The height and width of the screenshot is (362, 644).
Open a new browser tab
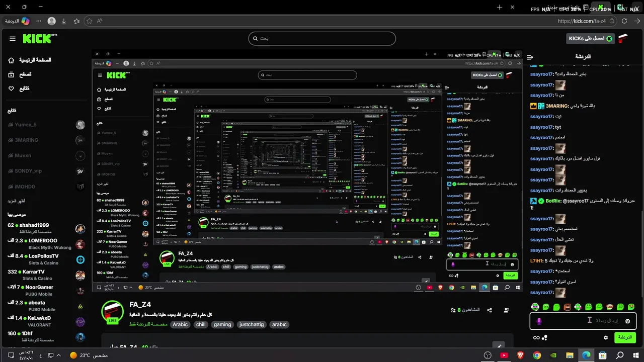(x=499, y=8)
